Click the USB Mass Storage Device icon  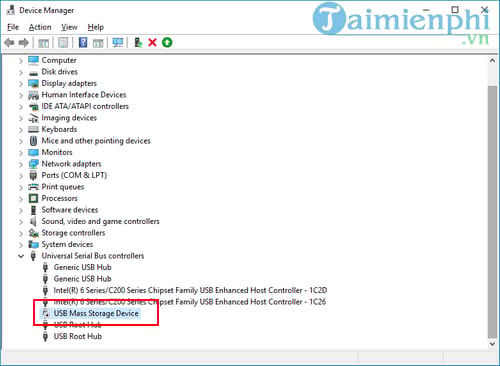pos(46,313)
